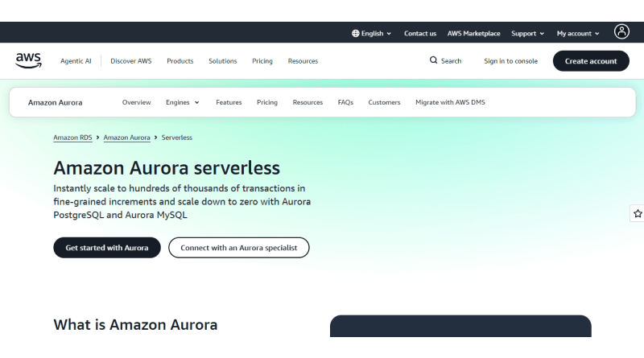Select the FAQs tab

tap(345, 102)
